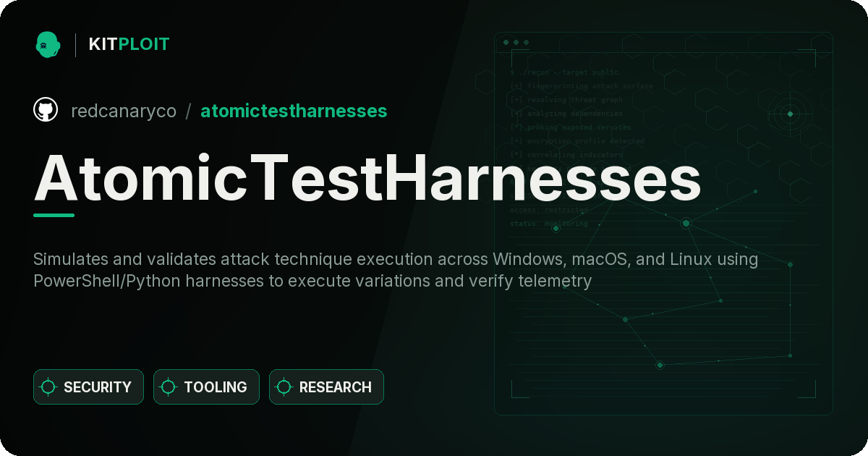868x456 pixels.
Task: Click the 'analyzing dependencies' terminal line
Action: (x=566, y=114)
